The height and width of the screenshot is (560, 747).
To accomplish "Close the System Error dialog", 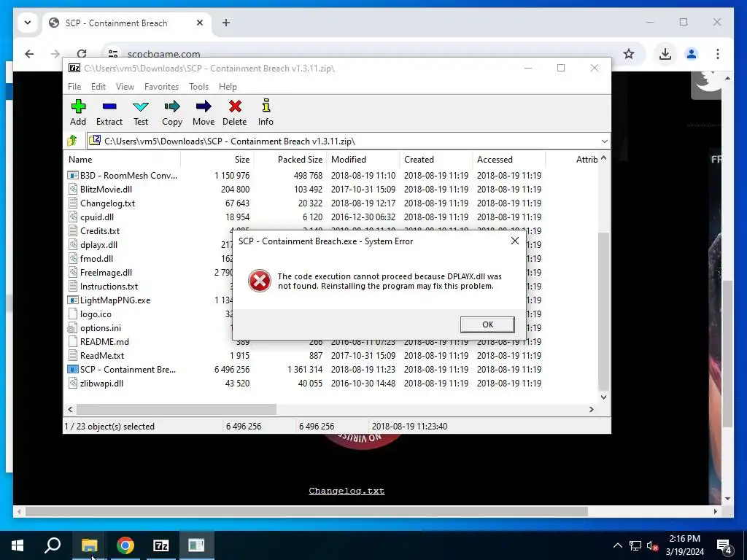I will 515,241.
